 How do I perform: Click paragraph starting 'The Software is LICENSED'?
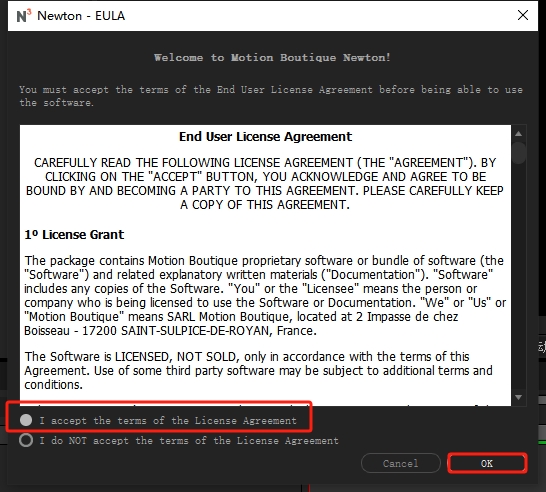click(x=258, y=370)
